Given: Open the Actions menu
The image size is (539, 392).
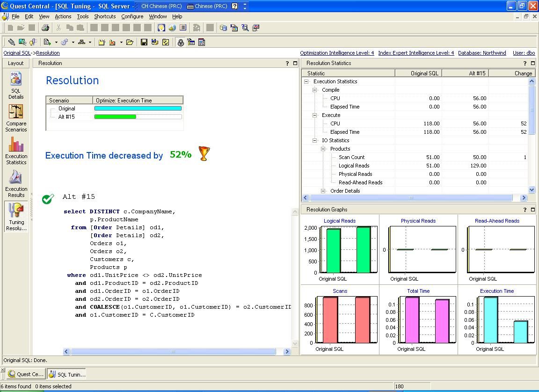Looking at the screenshot, I should (63, 16).
